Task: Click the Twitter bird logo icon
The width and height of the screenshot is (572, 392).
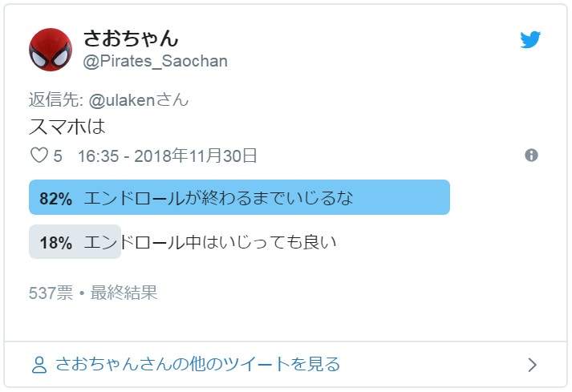Action: pos(530,40)
